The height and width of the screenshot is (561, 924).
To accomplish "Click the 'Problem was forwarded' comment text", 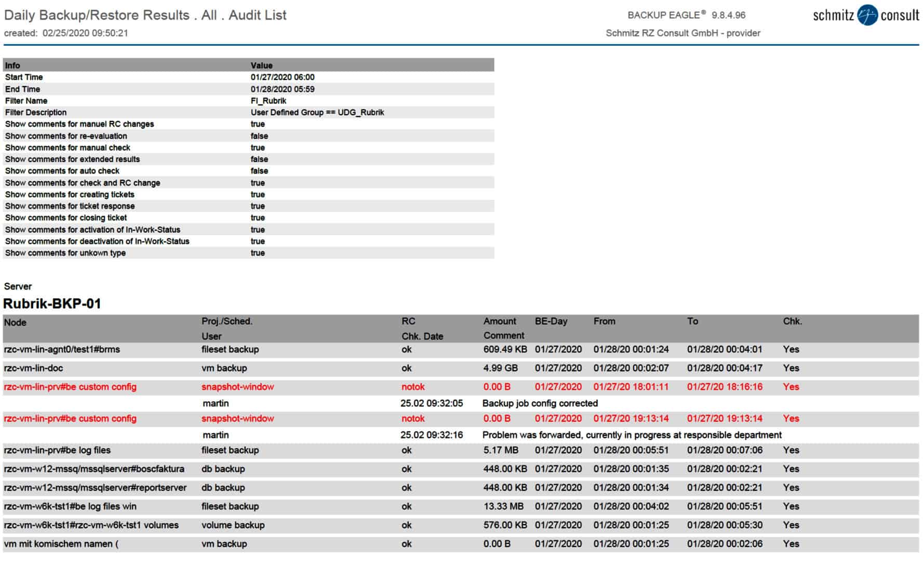I will coord(632,435).
